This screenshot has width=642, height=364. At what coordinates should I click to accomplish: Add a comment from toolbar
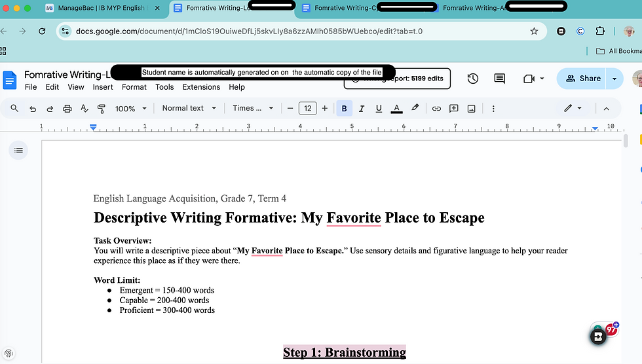453,109
